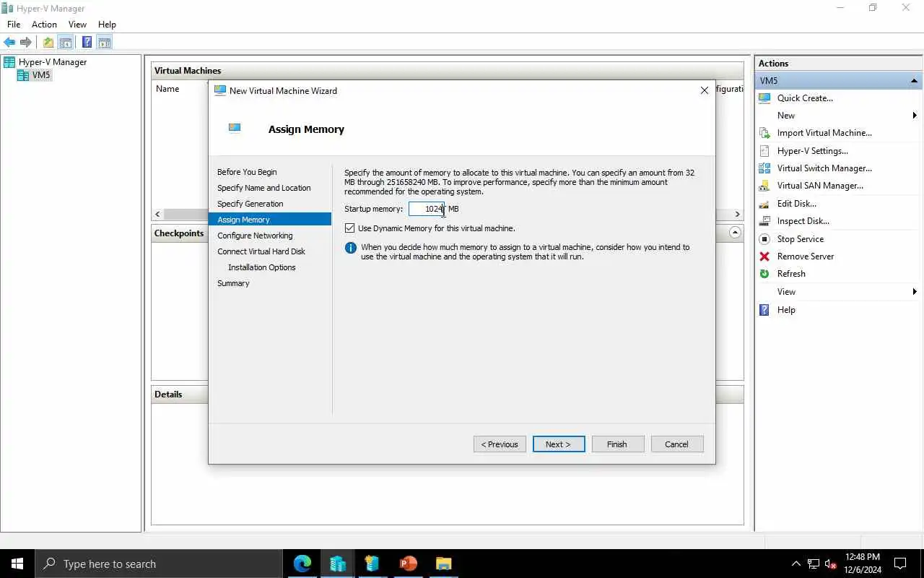Click Virtual SAN Manager icon
This screenshot has width=924, height=578.
tap(764, 186)
